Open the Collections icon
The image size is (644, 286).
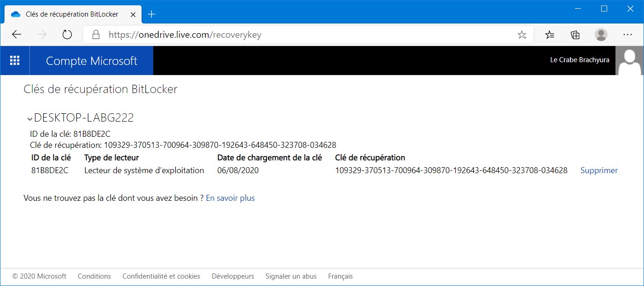(x=575, y=35)
